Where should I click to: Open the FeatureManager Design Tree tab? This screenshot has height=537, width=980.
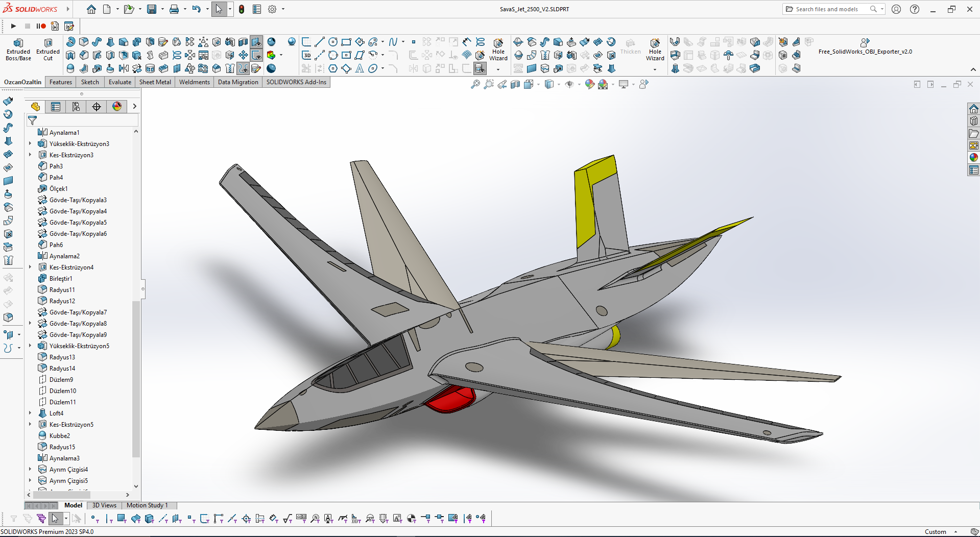click(x=35, y=106)
